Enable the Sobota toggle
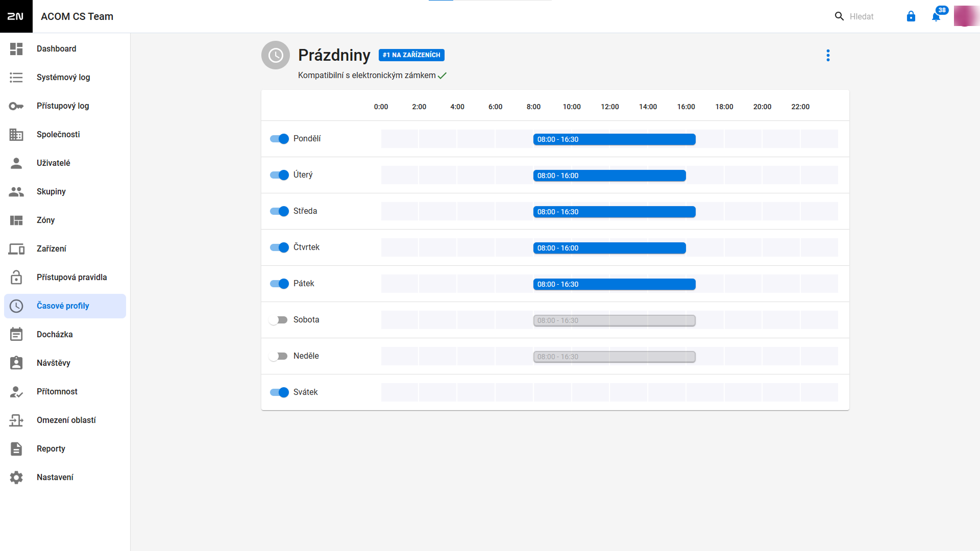This screenshot has height=551, width=980. click(x=279, y=320)
